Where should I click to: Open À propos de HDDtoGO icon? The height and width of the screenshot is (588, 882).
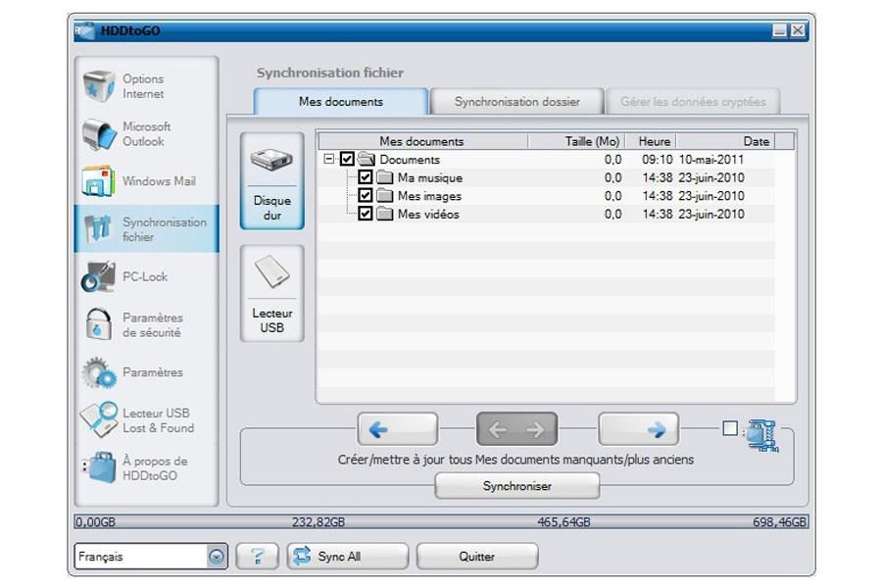99,467
